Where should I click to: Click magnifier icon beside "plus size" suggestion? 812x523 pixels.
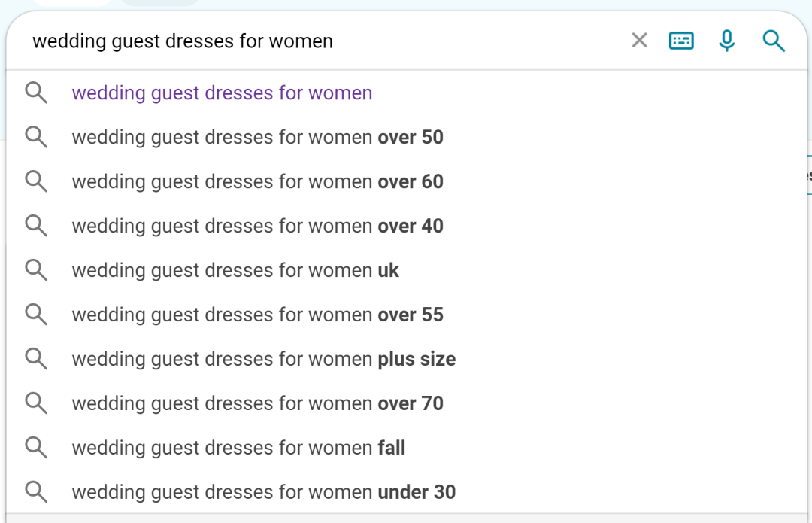click(36, 359)
